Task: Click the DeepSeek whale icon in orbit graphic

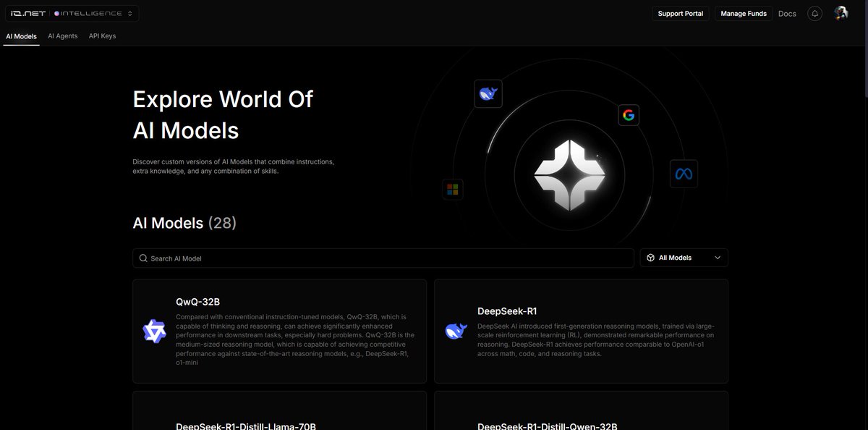Action: point(488,94)
